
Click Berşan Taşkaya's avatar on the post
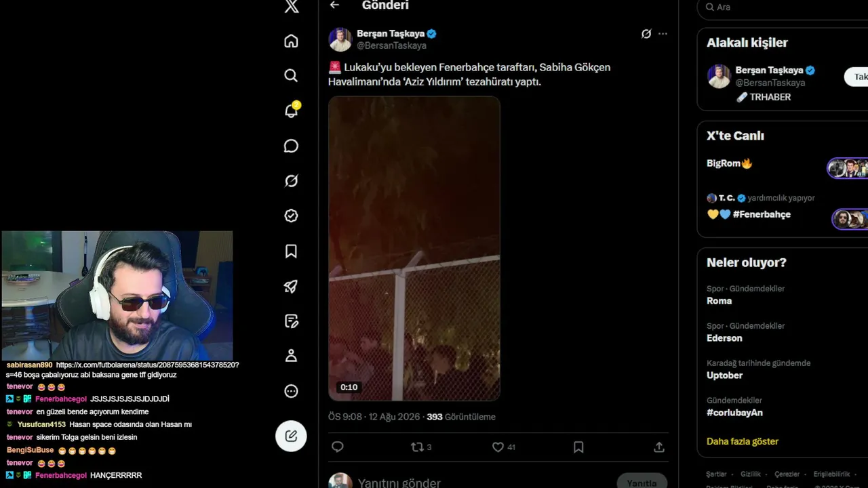tap(340, 39)
